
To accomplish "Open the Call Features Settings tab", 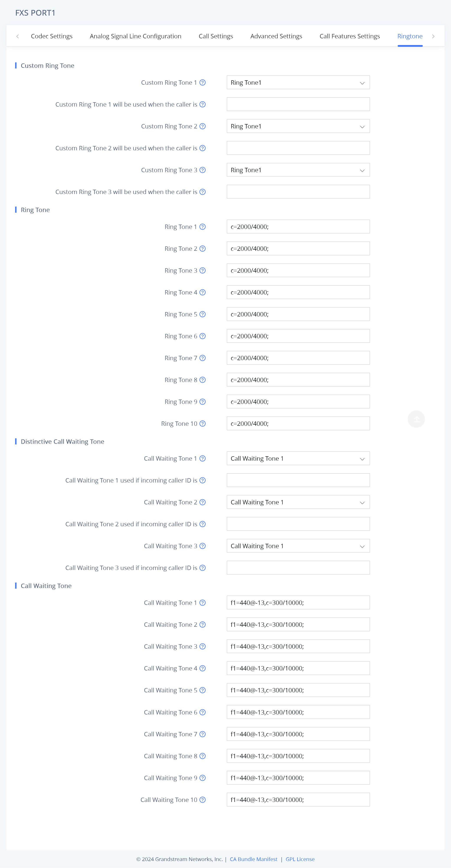I will 350,36.
